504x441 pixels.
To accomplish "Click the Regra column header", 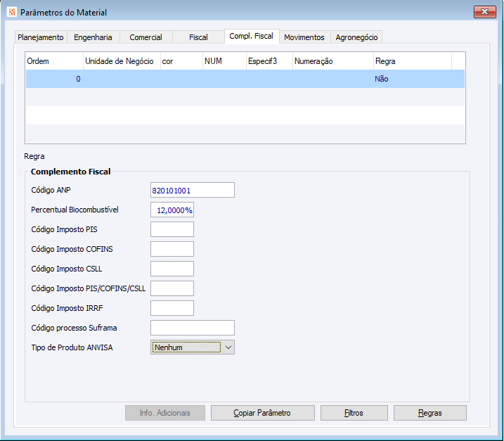I will (x=413, y=61).
